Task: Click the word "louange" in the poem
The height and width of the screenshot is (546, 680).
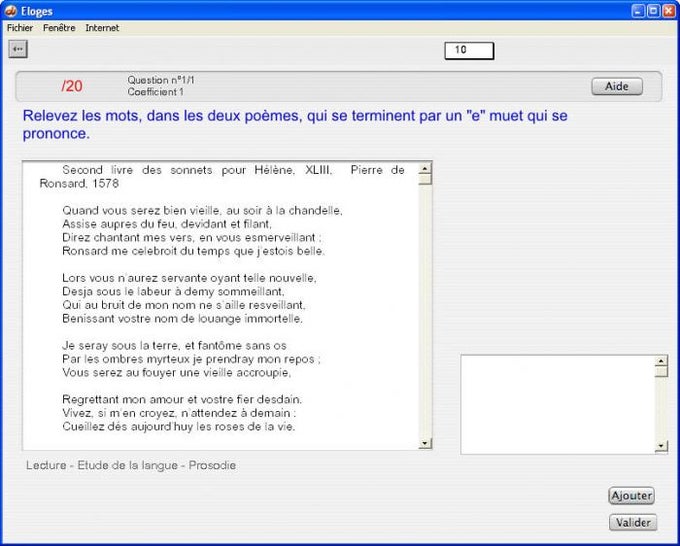Action: [x=219, y=318]
